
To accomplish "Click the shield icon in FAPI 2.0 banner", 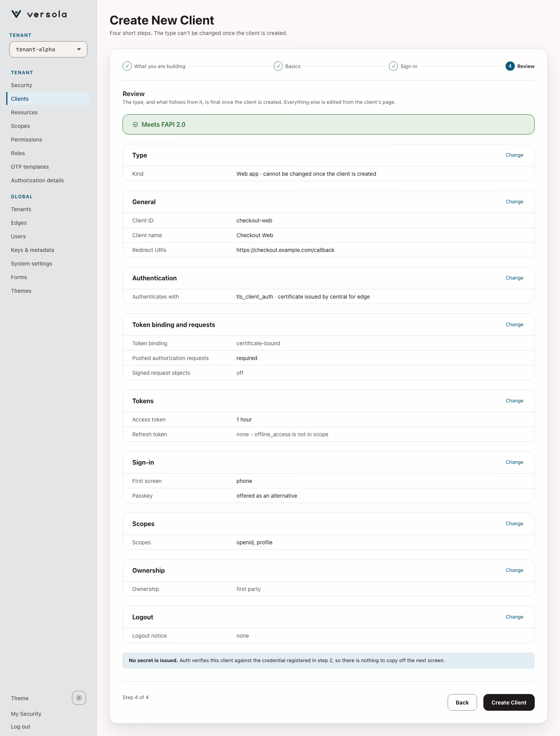I will (135, 124).
